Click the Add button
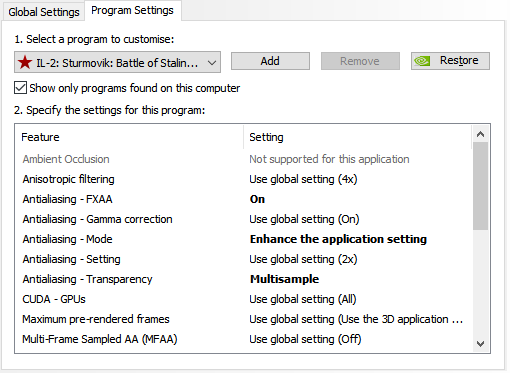 point(270,61)
